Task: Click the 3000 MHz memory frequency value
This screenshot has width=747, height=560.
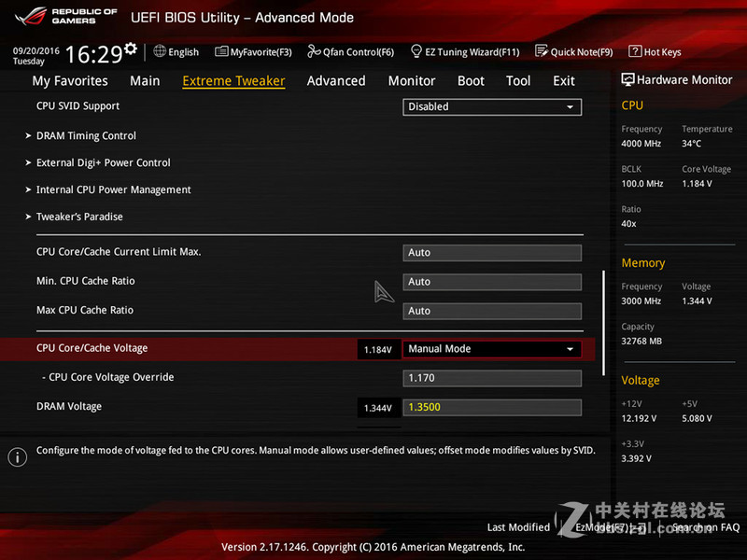Action: click(641, 301)
